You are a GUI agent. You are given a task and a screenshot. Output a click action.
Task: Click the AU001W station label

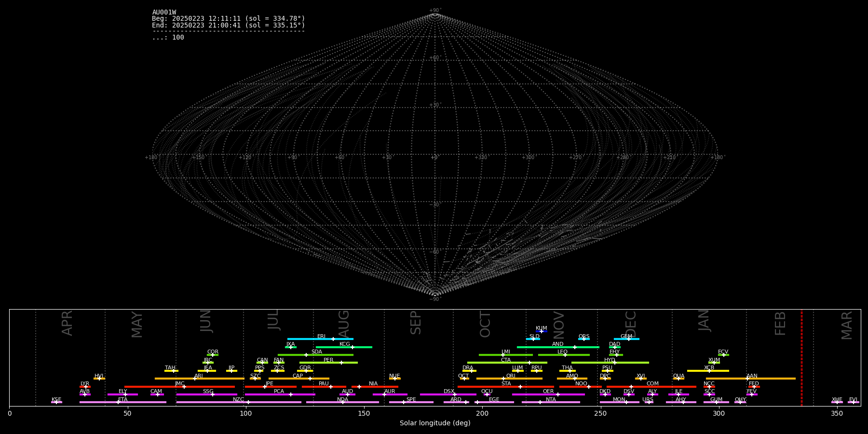click(x=164, y=13)
